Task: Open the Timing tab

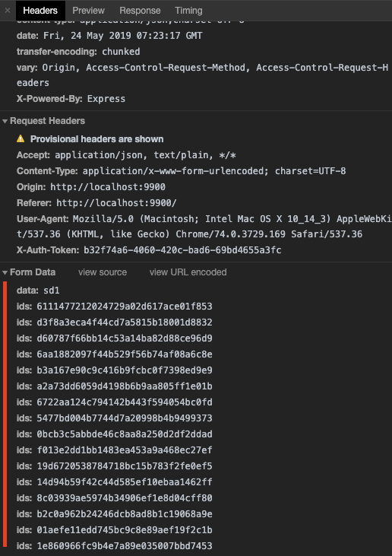Action: coord(188,11)
